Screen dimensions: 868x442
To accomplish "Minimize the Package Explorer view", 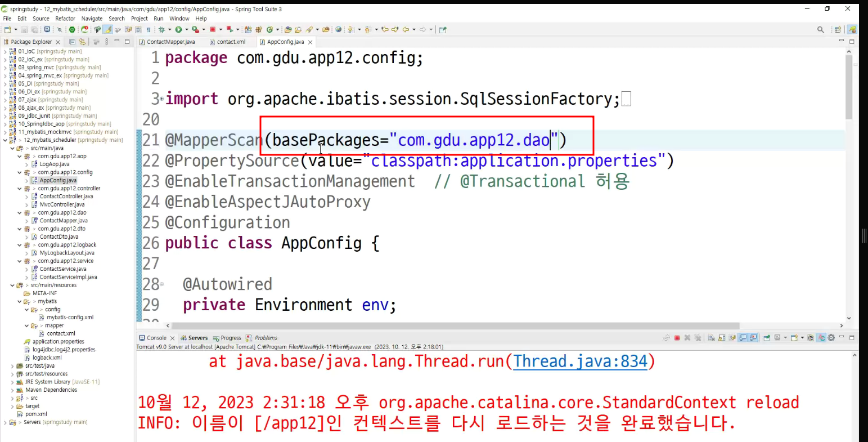I will coord(117,41).
